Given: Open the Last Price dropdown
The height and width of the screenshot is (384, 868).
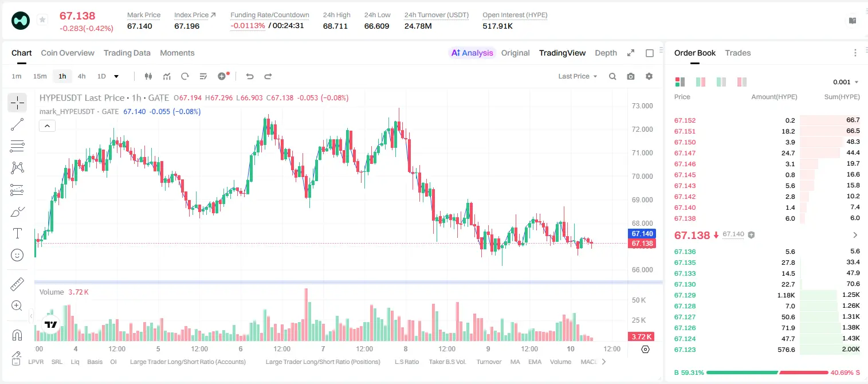Looking at the screenshot, I should point(578,76).
